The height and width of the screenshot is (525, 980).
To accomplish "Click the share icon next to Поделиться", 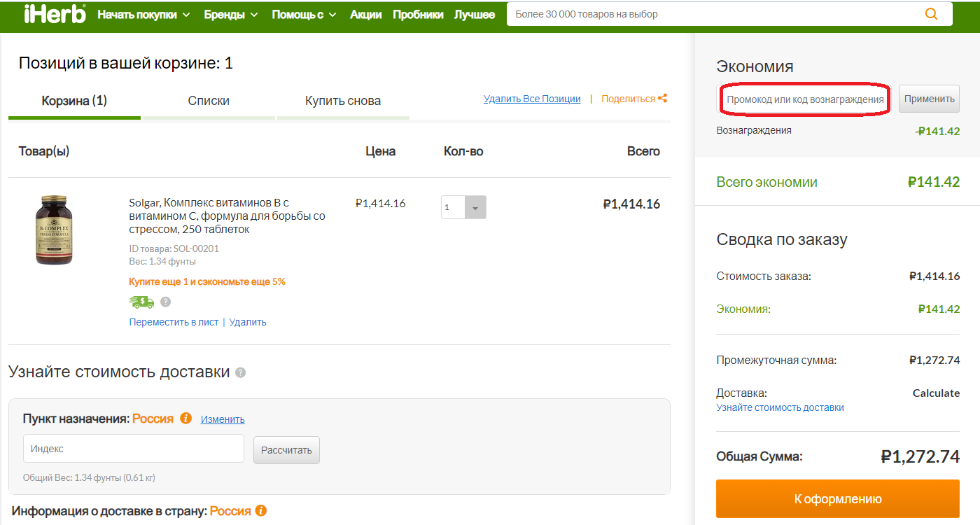I will pos(662,99).
